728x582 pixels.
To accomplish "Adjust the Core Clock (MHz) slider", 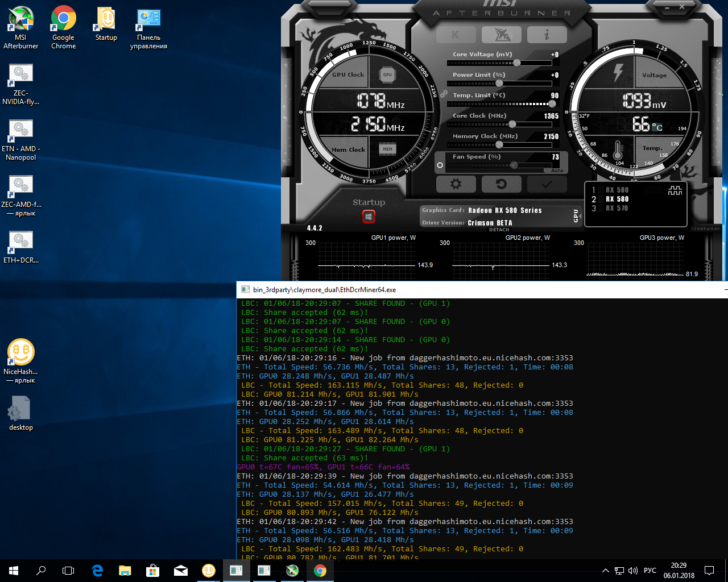I will 512,124.
